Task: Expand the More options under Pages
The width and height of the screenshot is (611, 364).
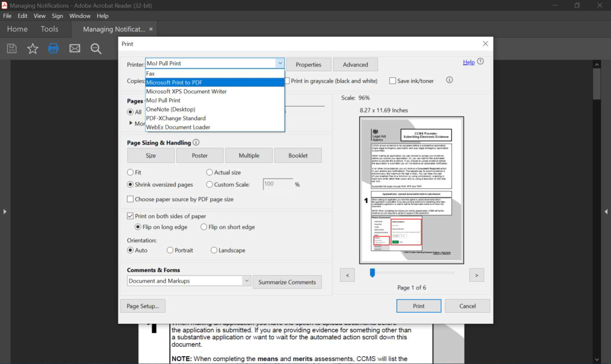Action: tap(131, 122)
